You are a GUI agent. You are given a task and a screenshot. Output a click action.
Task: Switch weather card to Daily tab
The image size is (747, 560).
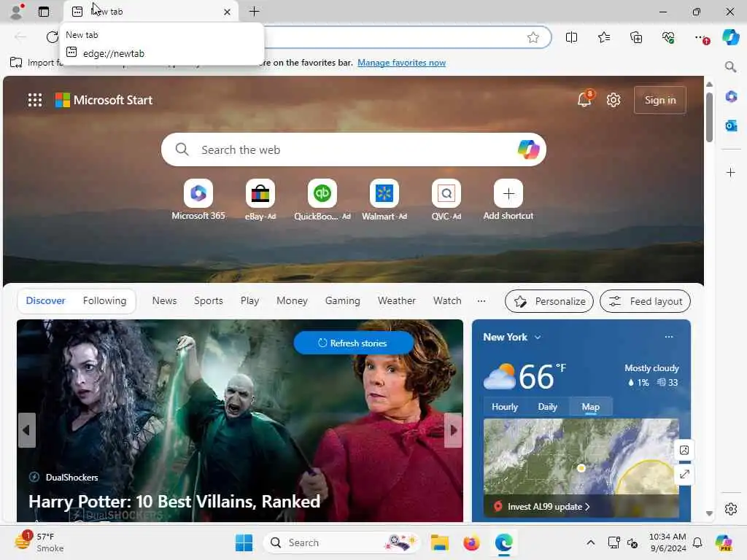tap(547, 407)
